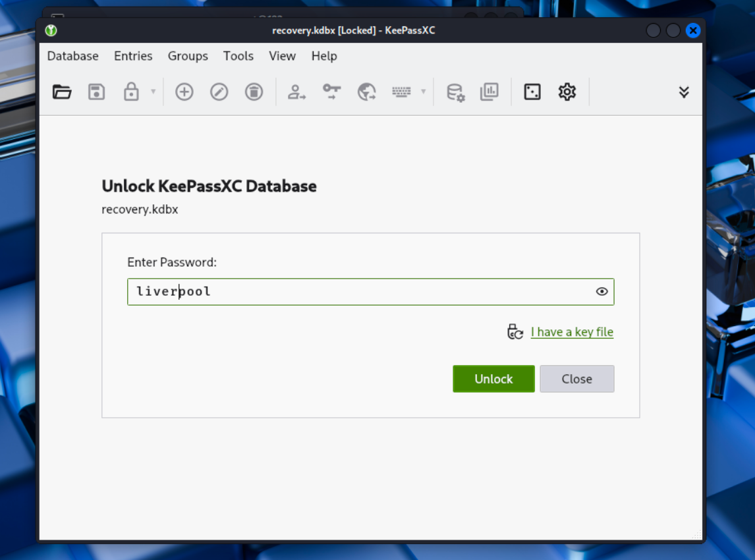Click the Add new entry plus icon

click(x=184, y=92)
